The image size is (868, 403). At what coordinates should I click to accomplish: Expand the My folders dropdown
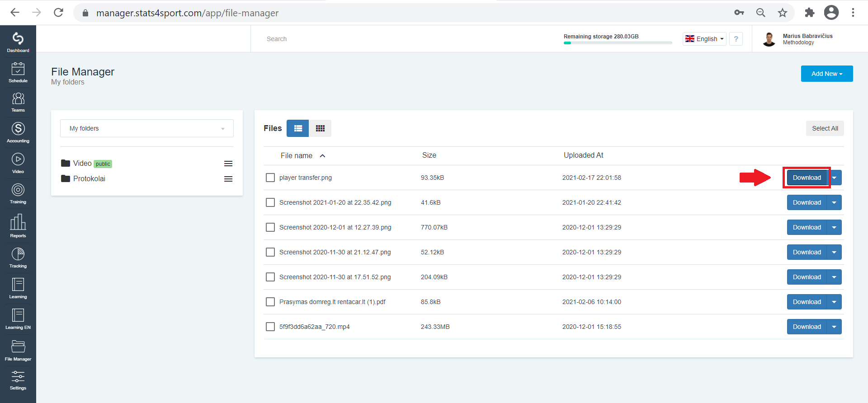(147, 128)
